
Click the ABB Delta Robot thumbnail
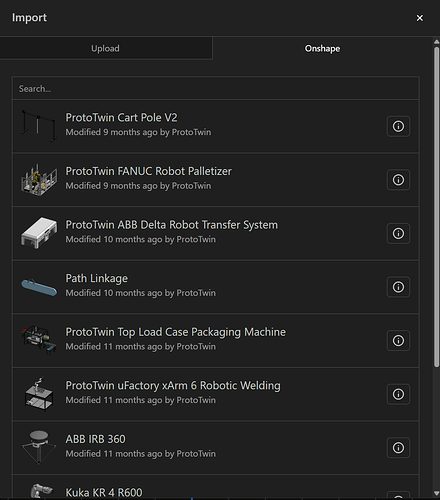point(39,233)
